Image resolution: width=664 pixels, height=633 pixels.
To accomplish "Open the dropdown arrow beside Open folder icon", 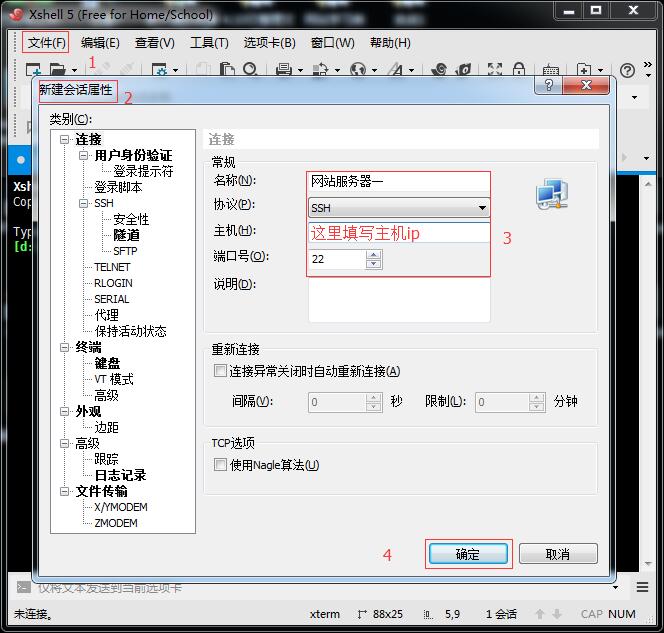I will (75, 70).
